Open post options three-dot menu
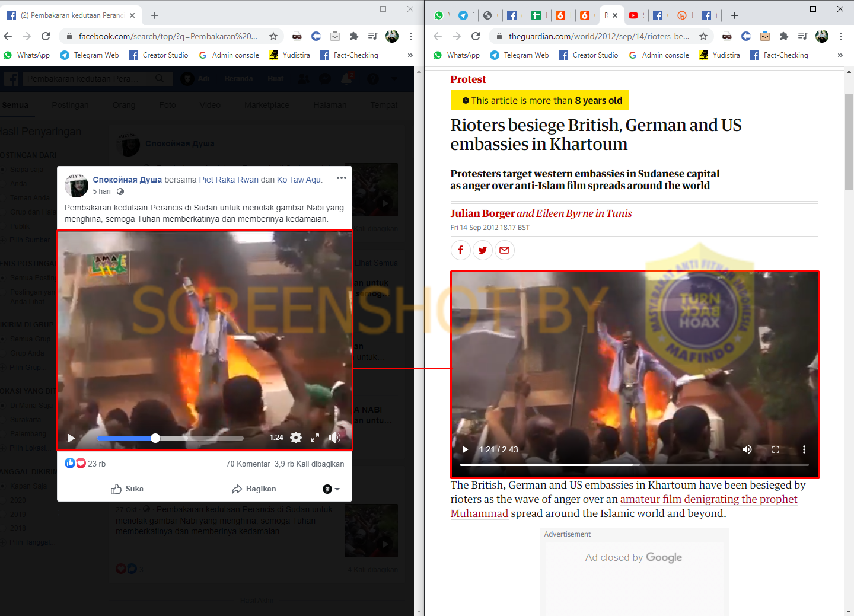 342,178
